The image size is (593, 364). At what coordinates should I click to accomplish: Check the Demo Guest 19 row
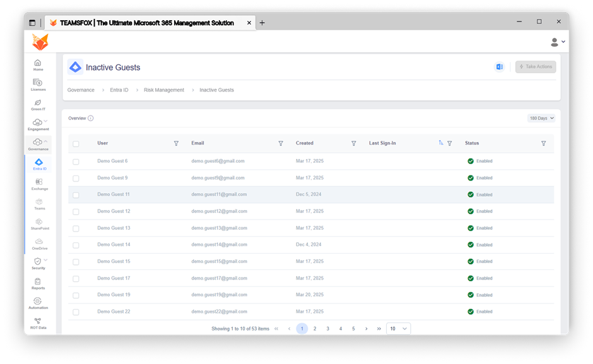tap(76, 295)
